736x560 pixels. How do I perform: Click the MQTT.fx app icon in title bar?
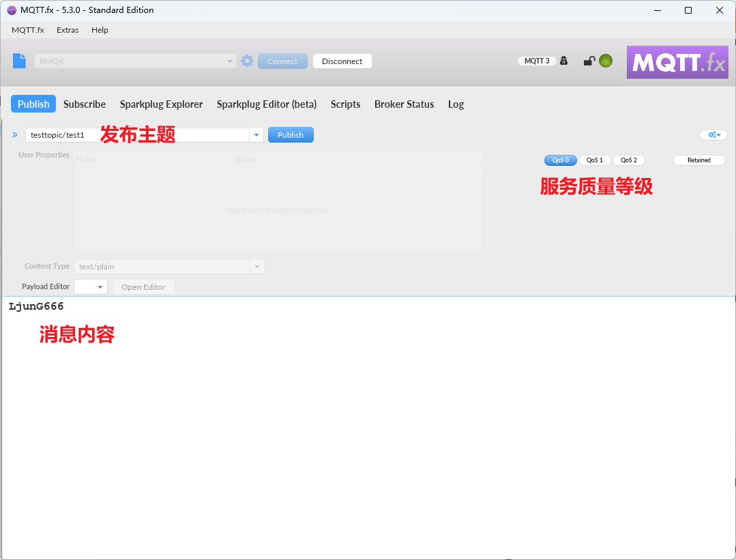[12, 10]
